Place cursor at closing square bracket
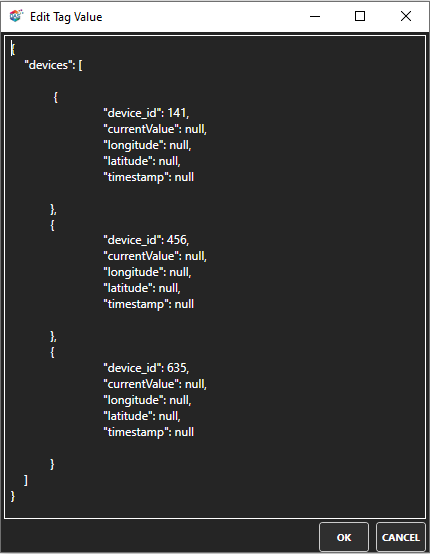 pyautogui.click(x=25, y=480)
